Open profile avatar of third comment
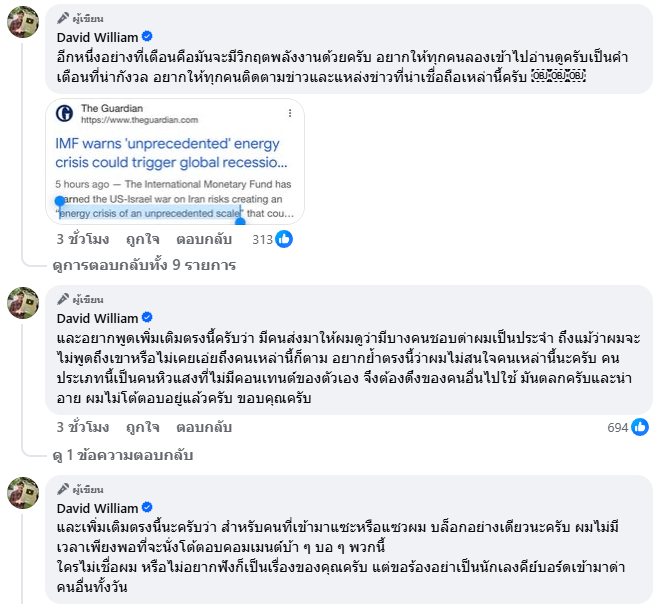656x604 pixels. (x=23, y=492)
